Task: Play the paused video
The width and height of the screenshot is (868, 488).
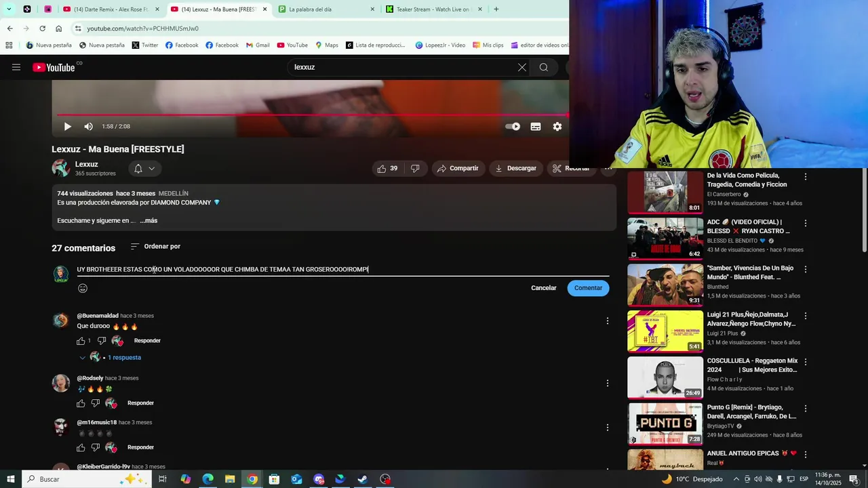Action: click(x=67, y=126)
